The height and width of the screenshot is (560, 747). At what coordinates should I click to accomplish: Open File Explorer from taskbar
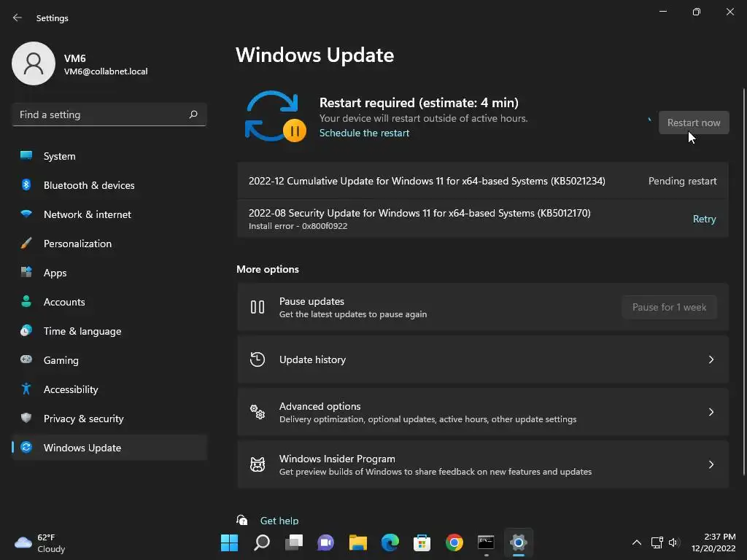pos(357,542)
